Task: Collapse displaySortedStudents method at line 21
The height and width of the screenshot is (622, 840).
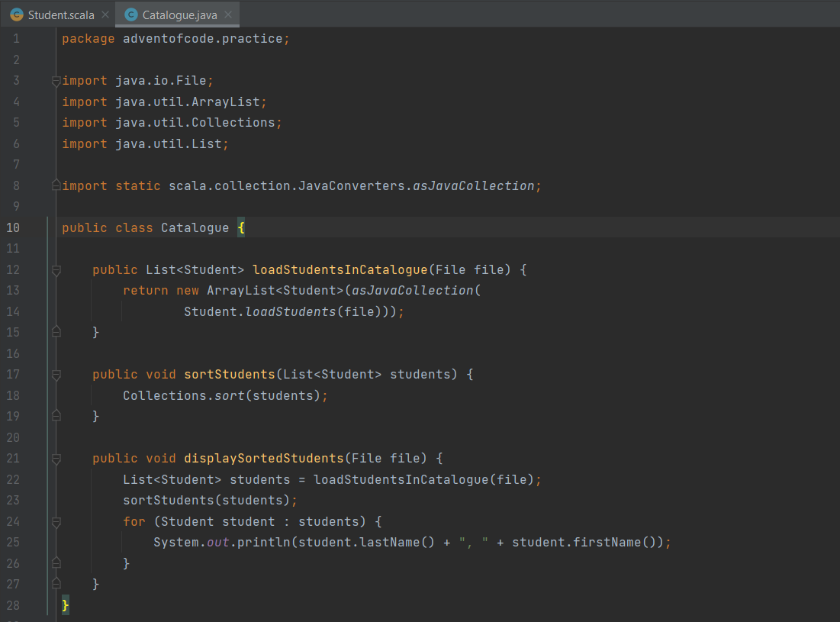Action: click(56, 459)
